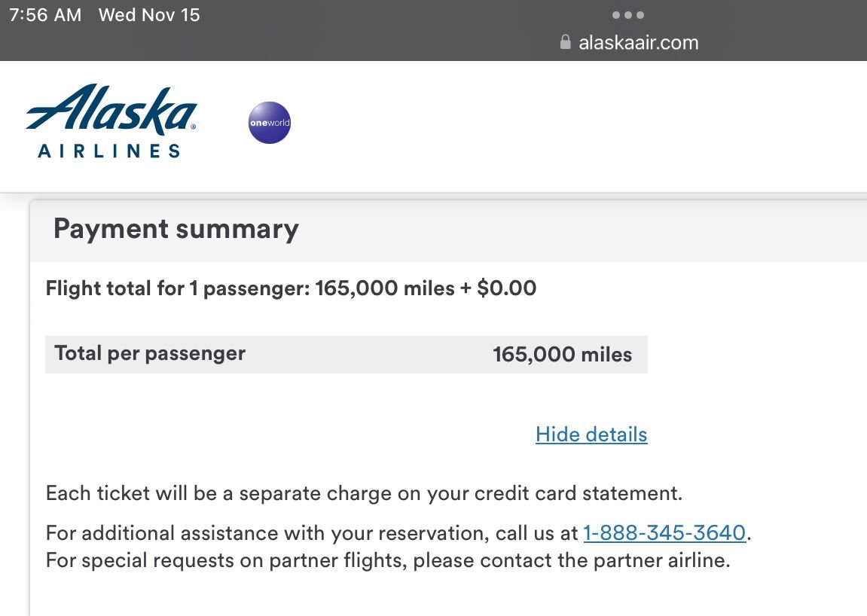The width and height of the screenshot is (867, 616).
Task: Click the partner flights special requests note
Action: pos(388,561)
